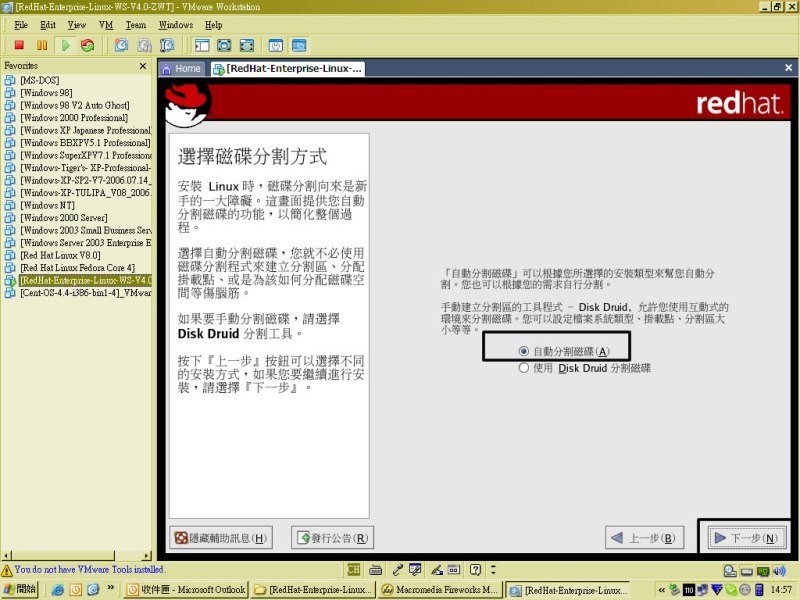Click the VMware sound device status icon
Viewport: 800px width, 600px height.
coord(779,571)
